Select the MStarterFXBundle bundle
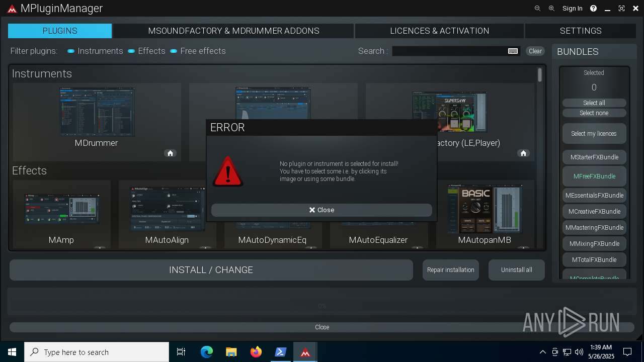644x362 pixels. (594, 157)
